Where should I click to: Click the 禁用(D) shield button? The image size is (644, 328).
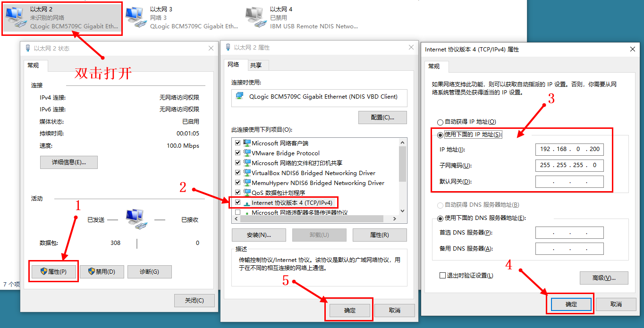102,271
